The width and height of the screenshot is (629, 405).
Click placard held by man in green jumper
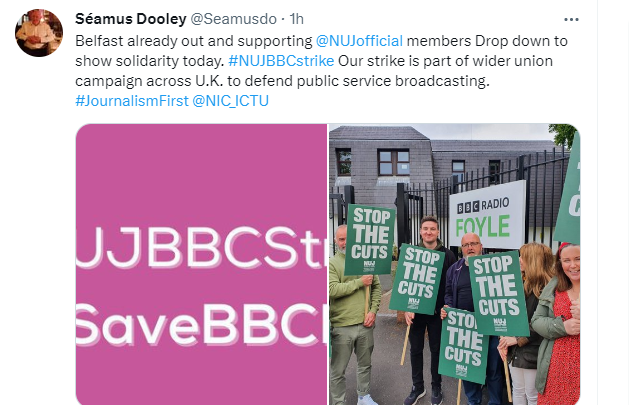[369, 240]
